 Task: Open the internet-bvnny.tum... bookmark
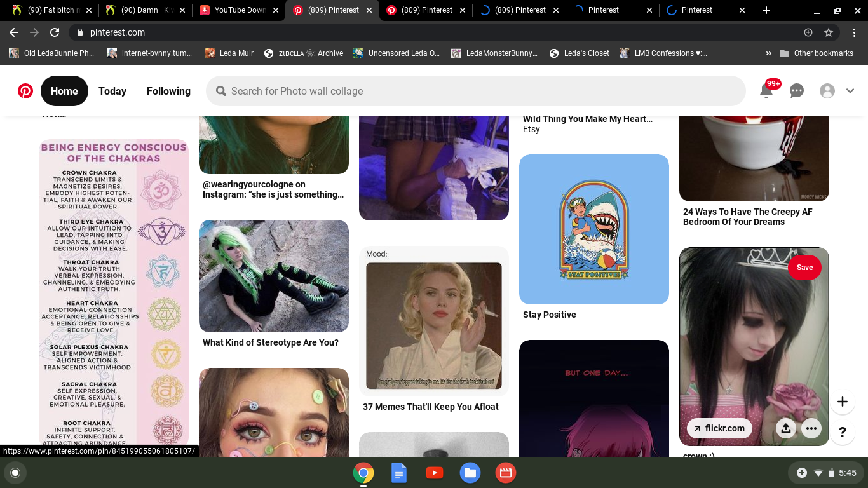coord(150,53)
